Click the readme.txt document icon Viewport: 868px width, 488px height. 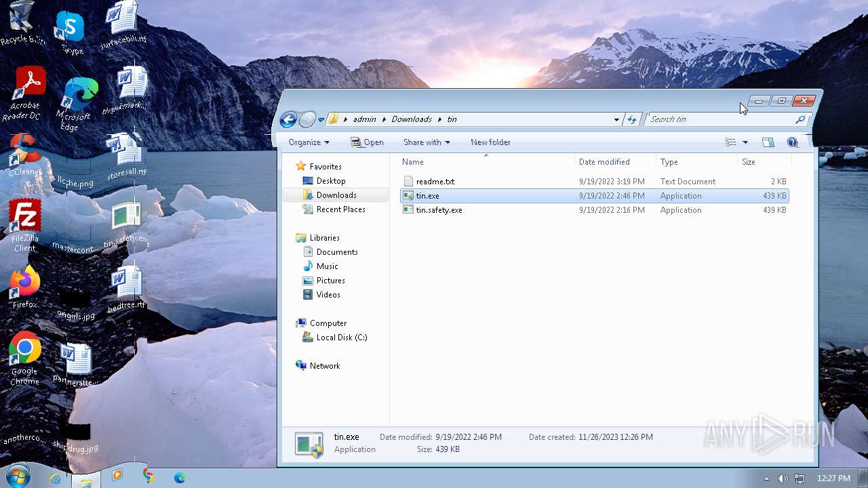[x=408, y=182]
